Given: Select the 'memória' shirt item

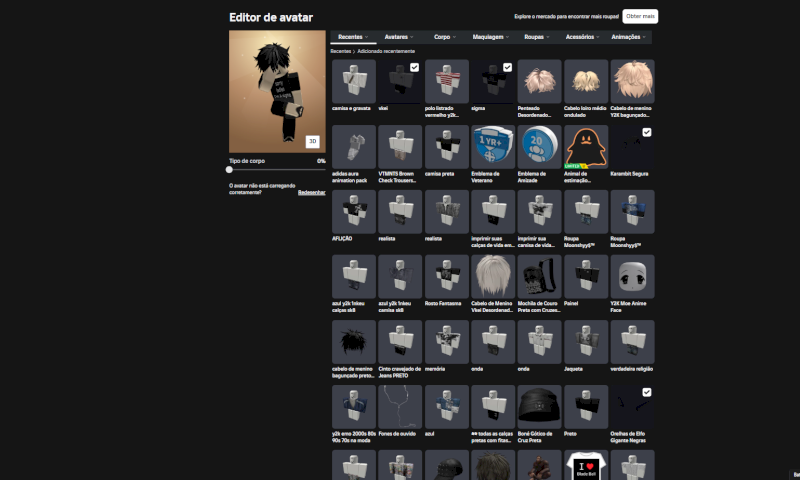Looking at the screenshot, I should coord(446,342).
